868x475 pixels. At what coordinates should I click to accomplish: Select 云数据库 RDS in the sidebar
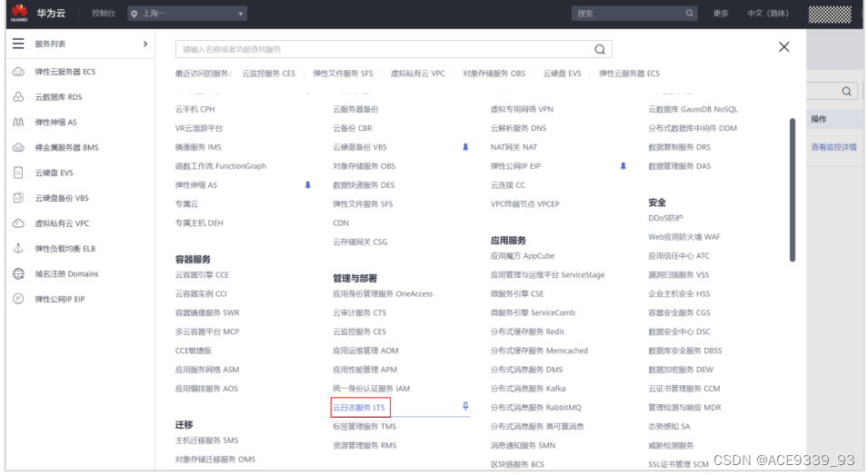(x=58, y=97)
